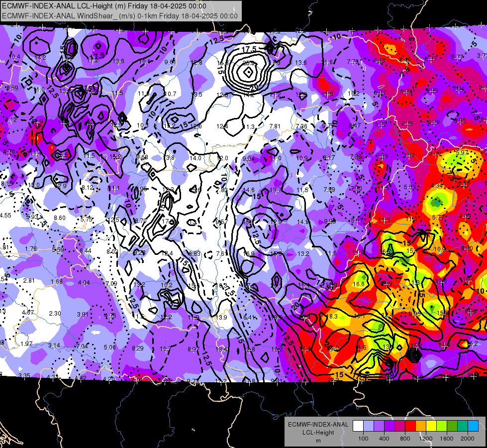
Task: Click the 5.63 grid value
Action: coord(410,187)
